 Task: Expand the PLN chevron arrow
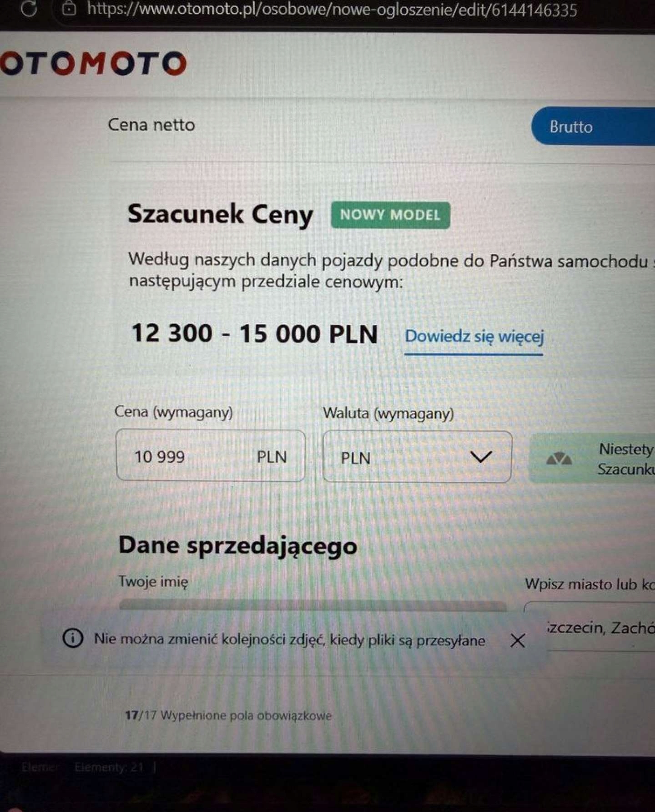coord(480,457)
